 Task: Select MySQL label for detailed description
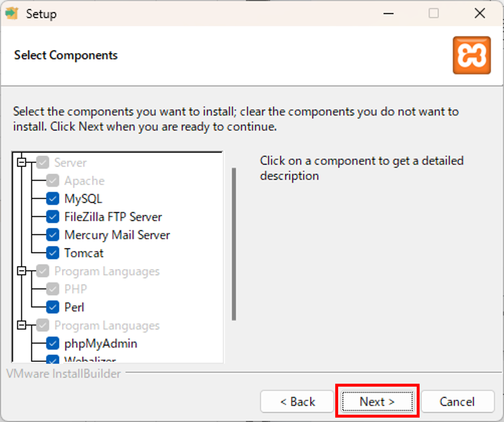83,199
